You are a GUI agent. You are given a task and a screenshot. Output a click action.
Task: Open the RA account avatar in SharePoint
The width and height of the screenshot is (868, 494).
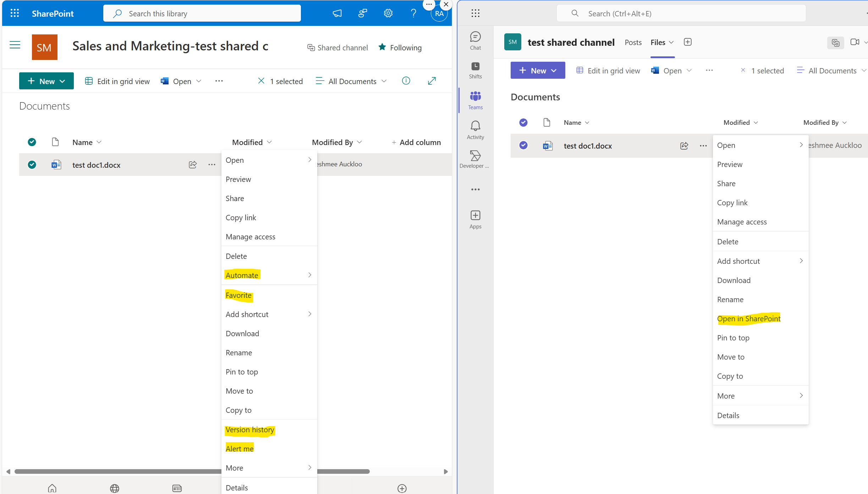click(439, 14)
